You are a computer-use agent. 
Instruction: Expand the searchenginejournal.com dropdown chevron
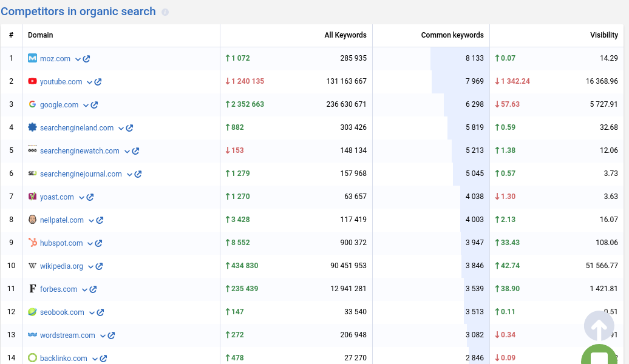129,174
